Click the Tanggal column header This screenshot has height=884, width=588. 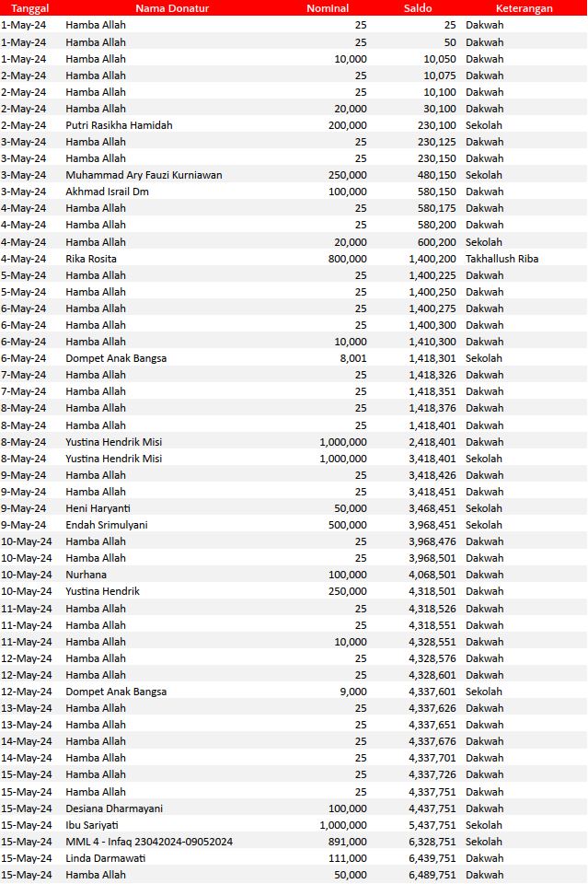tap(29, 8)
